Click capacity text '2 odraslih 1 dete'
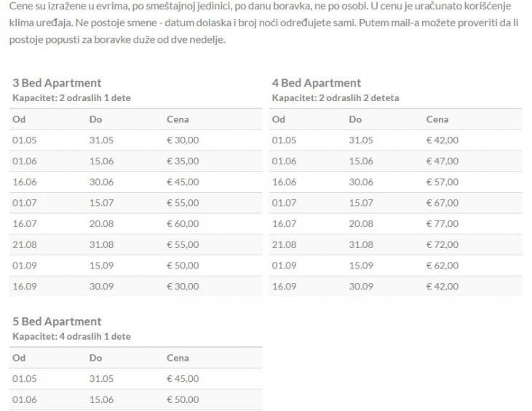Screen dimensions: 532x411 [x=95, y=97]
